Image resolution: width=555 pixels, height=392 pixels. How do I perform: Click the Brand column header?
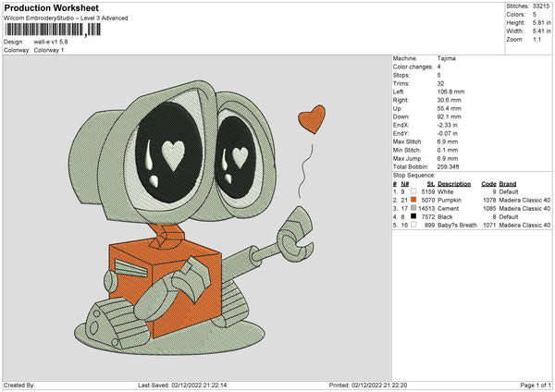(508, 184)
